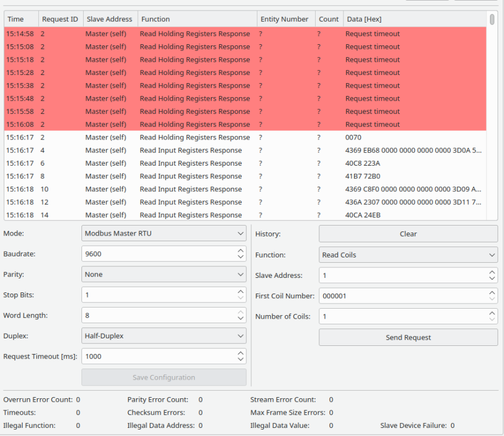Click inside the Baudrate field
504x436 pixels.
157,254
